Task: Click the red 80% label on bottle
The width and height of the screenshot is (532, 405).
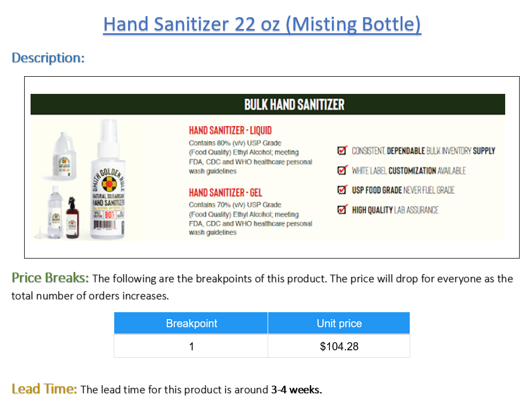Action: point(109,215)
